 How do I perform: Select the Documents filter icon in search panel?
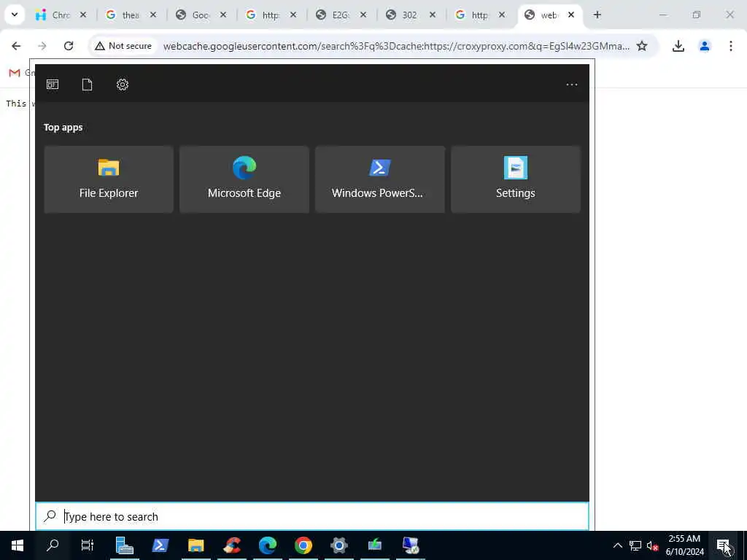(x=88, y=85)
